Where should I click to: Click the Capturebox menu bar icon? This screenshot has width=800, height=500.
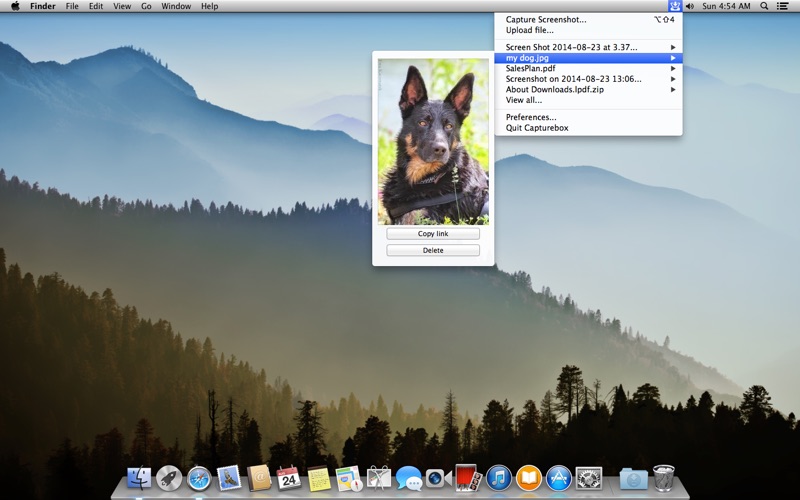point(675,6)
